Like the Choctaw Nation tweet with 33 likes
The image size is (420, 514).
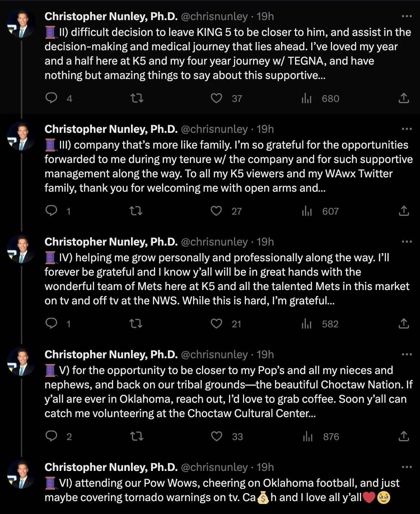(x=216, y=436)
